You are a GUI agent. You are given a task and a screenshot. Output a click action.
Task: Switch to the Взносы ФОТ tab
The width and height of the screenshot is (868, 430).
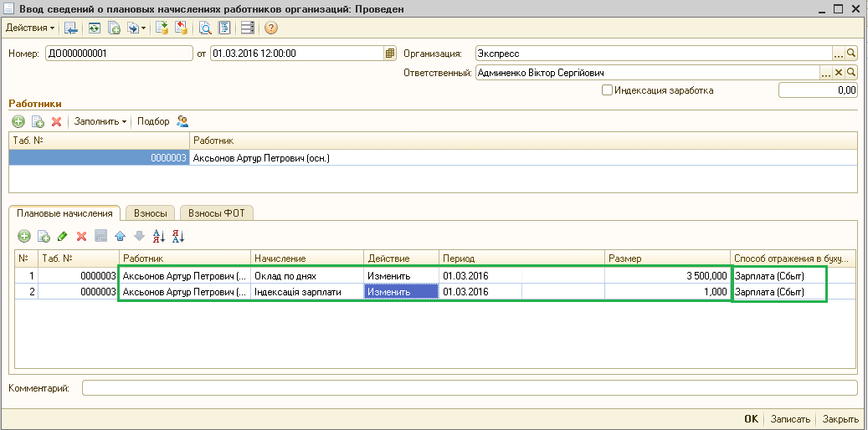click(x=217, y=213)
